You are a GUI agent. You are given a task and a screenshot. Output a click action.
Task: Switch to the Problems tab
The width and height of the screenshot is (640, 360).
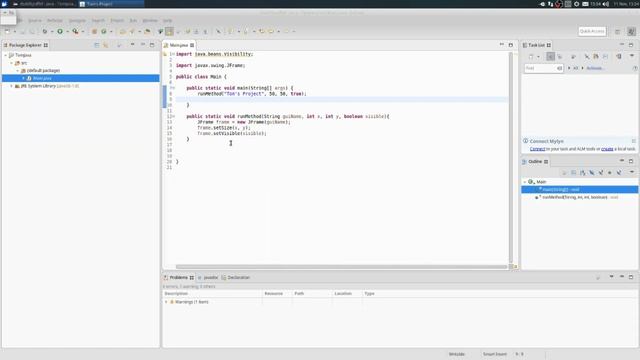click(179, 278)
